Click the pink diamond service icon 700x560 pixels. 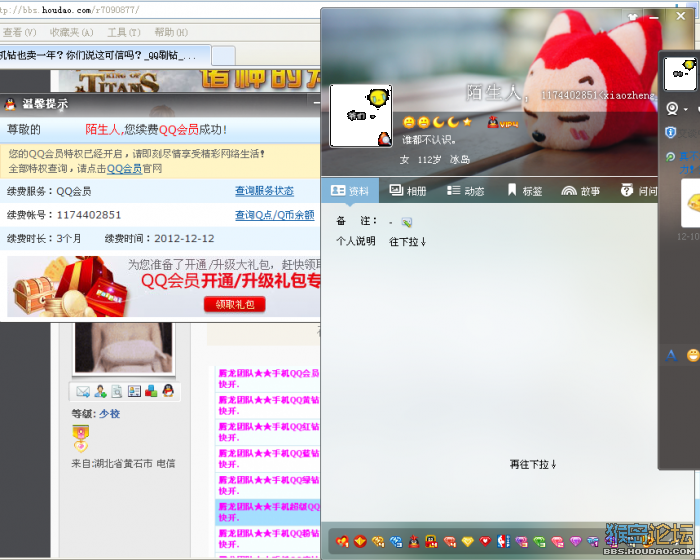pos(557,542)
